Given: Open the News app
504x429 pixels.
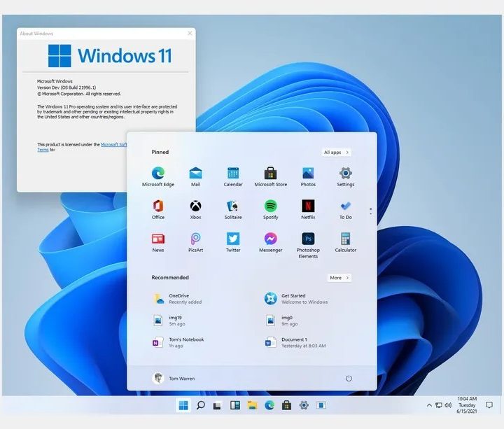Looking at the screenshot, I should [157, 242].
